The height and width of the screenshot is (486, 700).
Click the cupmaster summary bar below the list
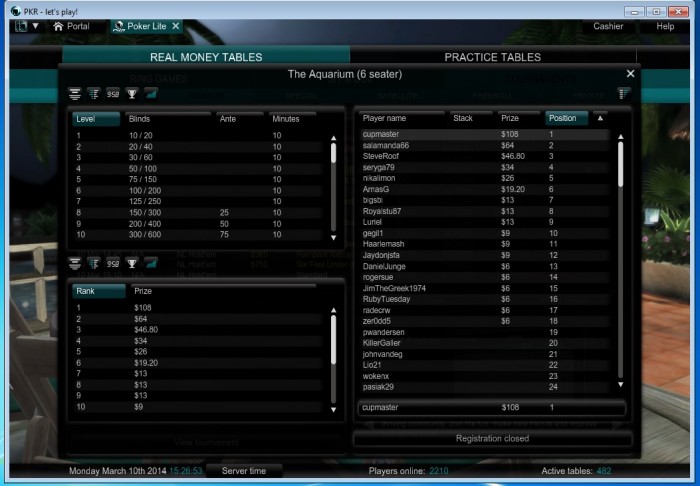[492, 407]
